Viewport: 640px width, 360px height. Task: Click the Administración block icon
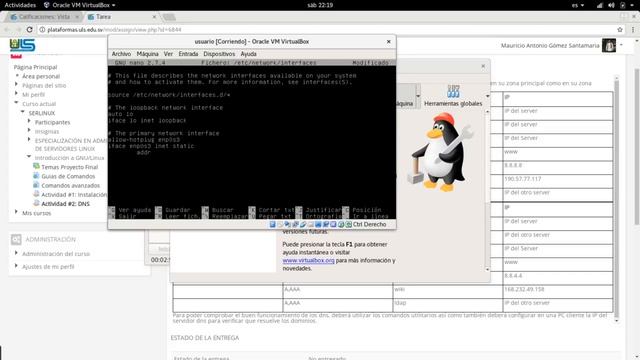[16, 239]
